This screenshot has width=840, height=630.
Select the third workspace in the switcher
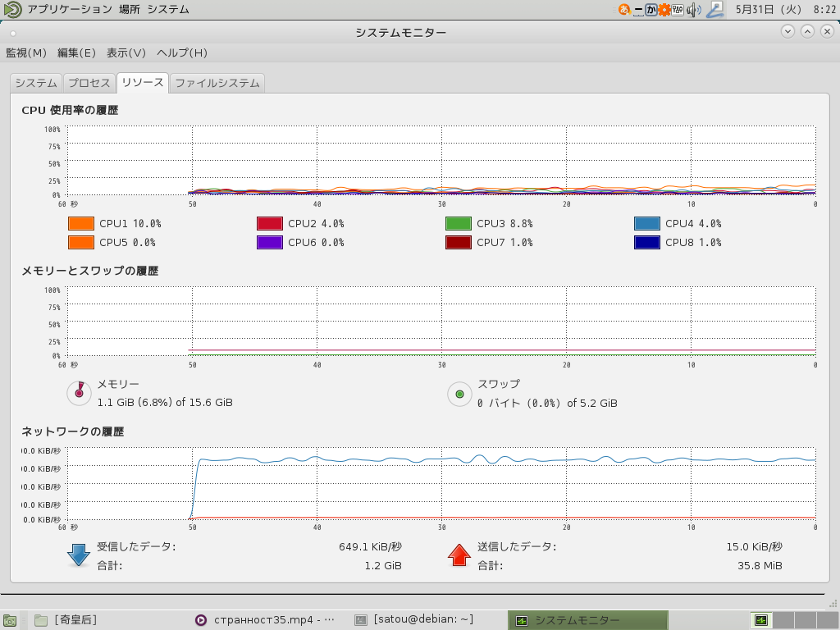[x=806, y=620]
